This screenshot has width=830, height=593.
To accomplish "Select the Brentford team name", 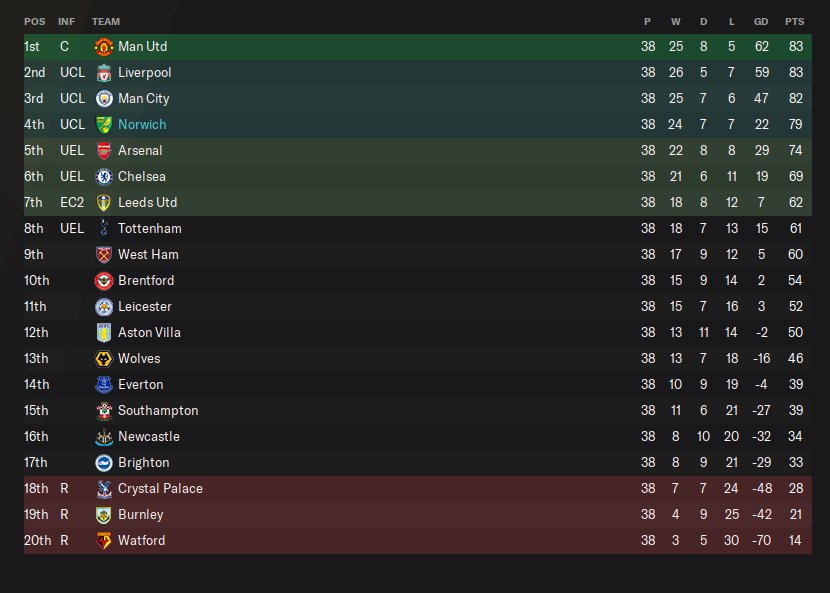I will click(146, 281).
